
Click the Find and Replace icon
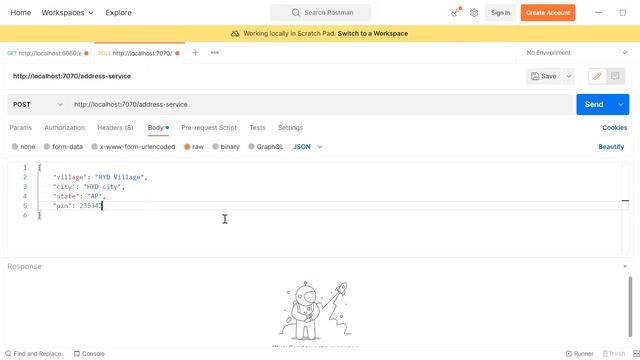8,353
